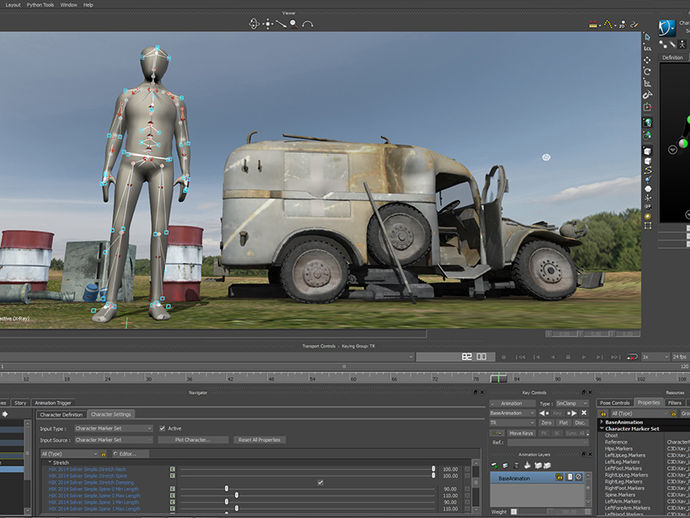Open the TR keying group dropdown
The width and height of the screenshot is (690, 518).
(x=512, y=422)
